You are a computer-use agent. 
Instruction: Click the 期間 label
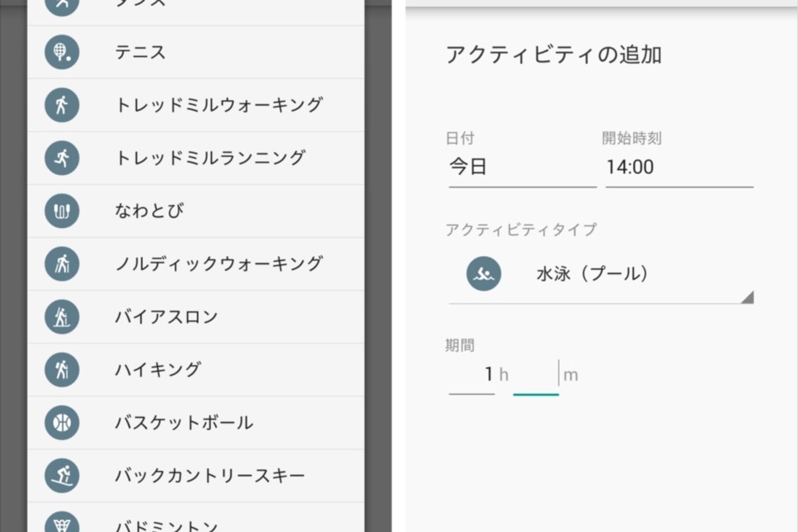click(x=460, y=346)
